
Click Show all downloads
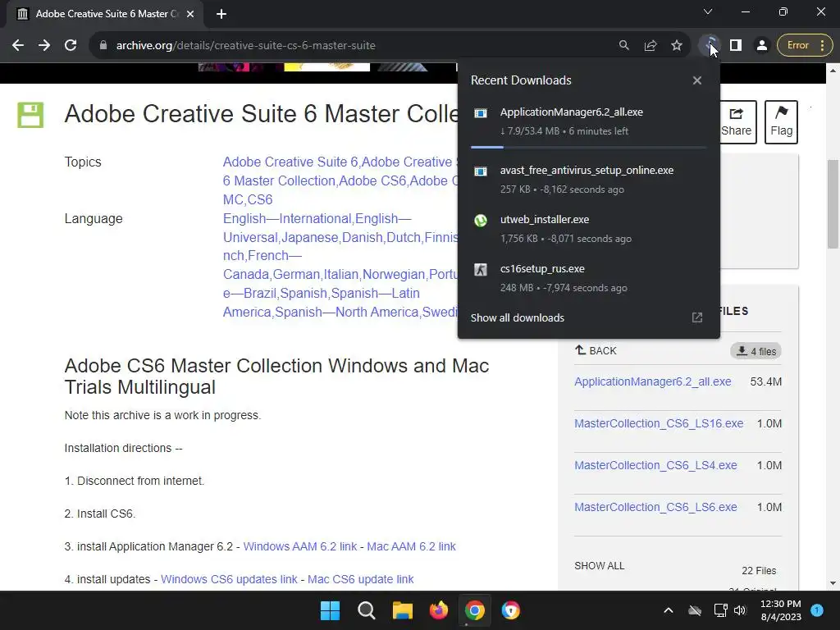517,317
